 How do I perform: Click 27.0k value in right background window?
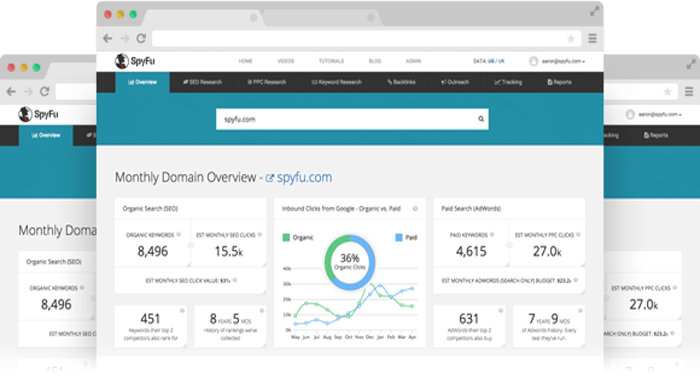click(644, 305)
